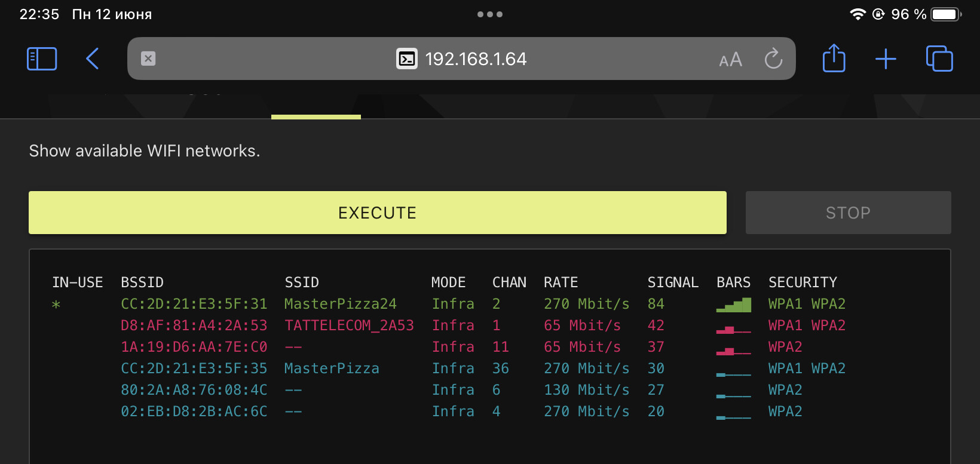The height and width of the screenshot is (464, 980).
Task: Select BSSID 1A:19:D6:AA:7E:C0
Action: [194, 347]
